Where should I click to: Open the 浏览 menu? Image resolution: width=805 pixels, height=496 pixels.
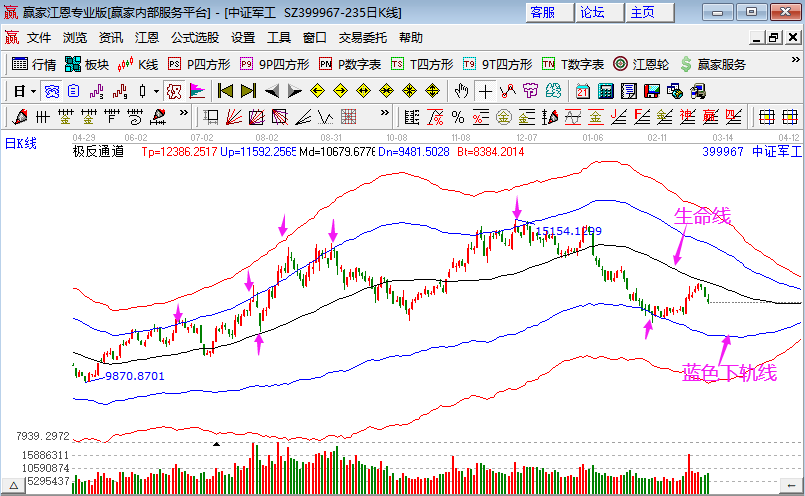[75, 37]
